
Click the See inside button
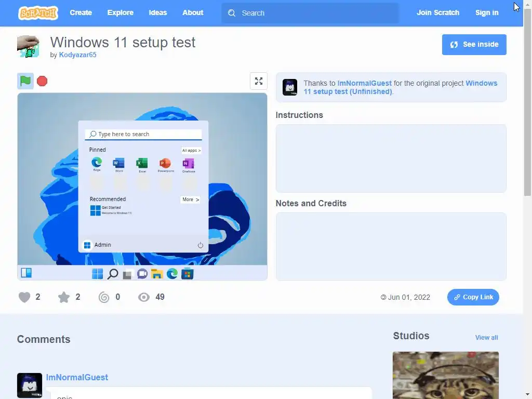[474, 45]
